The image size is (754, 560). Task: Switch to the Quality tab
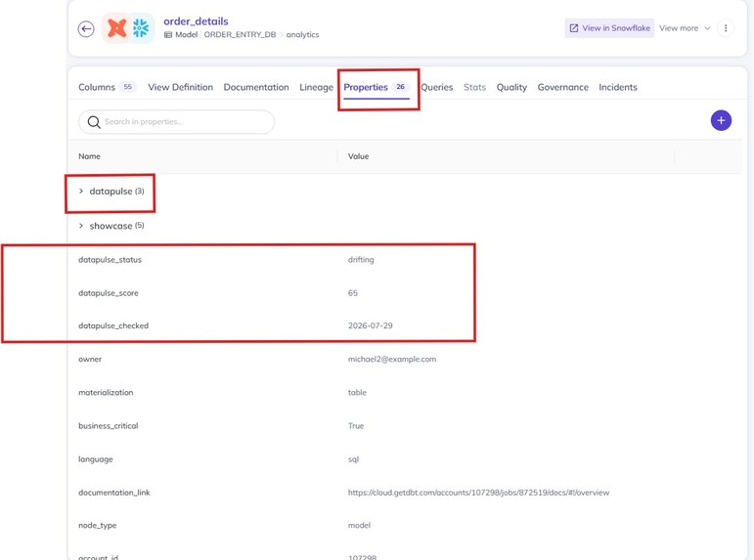(511, 88)
